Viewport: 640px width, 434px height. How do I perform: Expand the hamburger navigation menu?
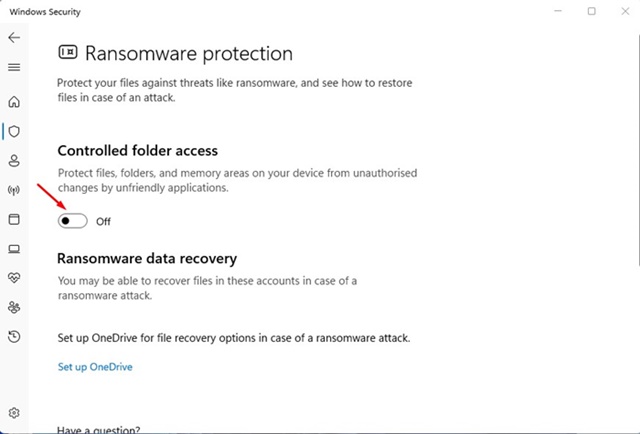click(x=14, y=67)
